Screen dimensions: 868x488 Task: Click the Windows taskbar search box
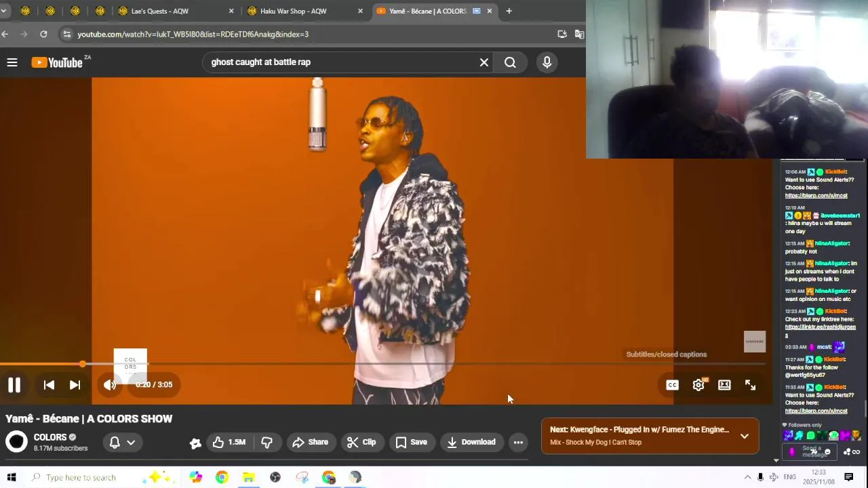click(x=102, y=477)
